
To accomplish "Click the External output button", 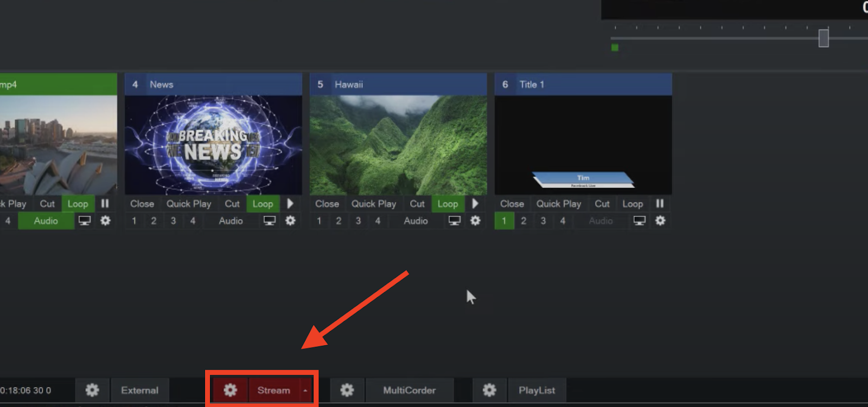I will 140,390.
